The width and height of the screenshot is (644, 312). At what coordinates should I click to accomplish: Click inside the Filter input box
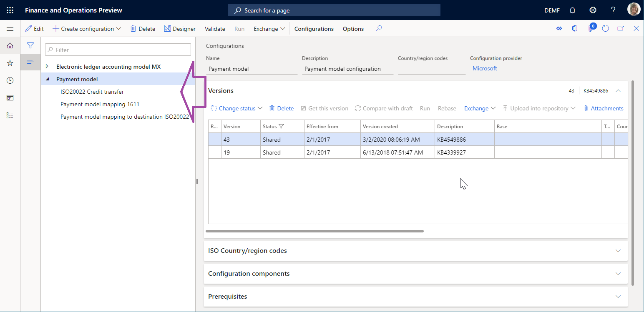point(118,49)
